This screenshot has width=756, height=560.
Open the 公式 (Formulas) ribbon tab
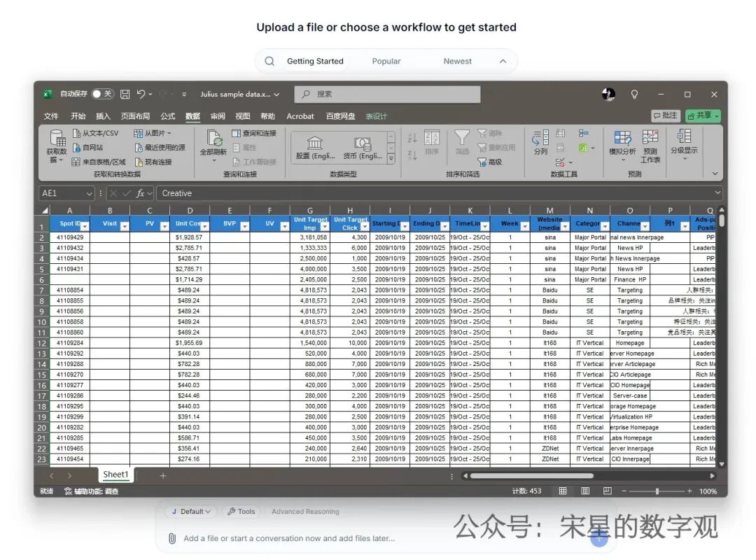(x=168, y=116)
